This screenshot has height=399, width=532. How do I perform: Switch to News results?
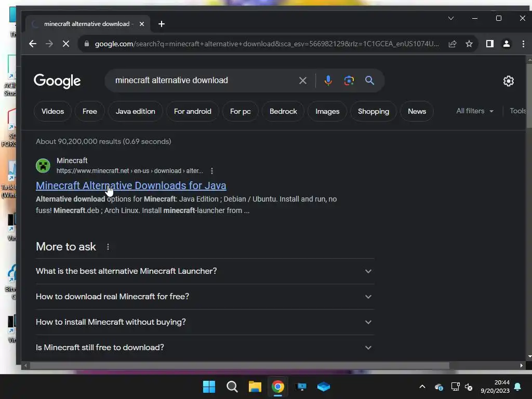[417, 111]
